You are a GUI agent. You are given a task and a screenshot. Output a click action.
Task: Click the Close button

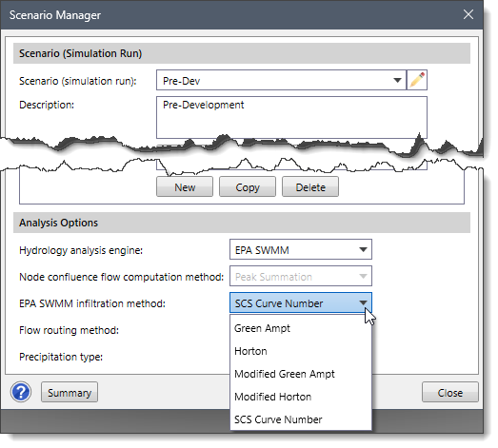click(x=450, y=393)
